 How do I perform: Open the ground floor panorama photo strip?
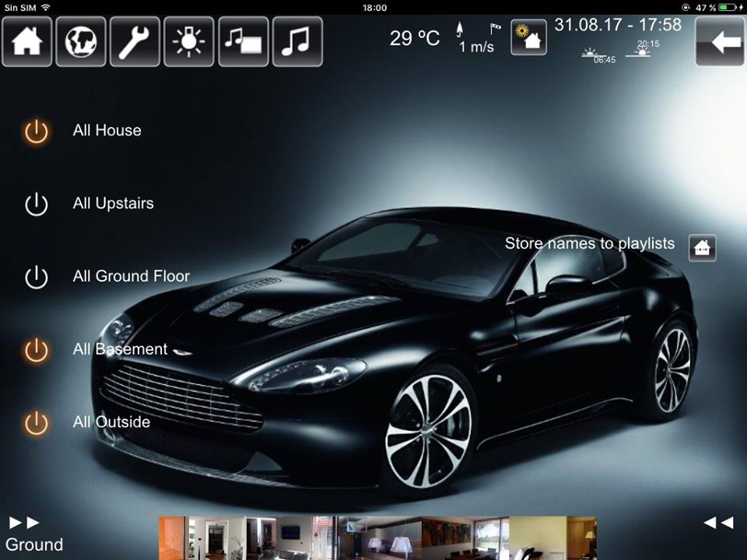coord(378,538)
